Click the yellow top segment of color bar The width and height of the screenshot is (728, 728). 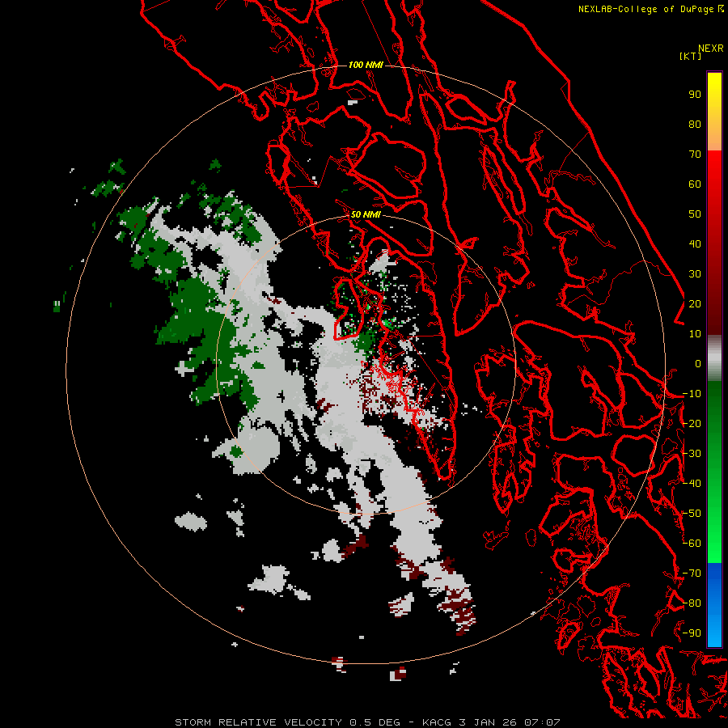(714, 112)
